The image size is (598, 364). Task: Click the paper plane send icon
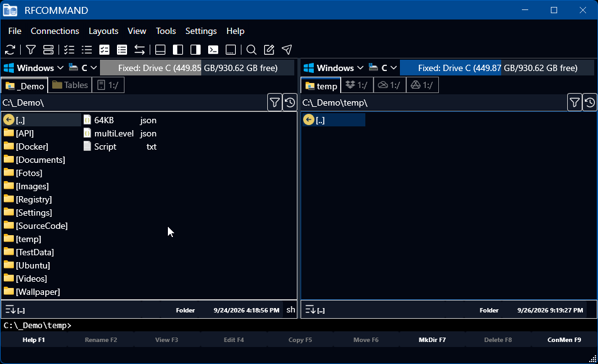click(287, 50)
